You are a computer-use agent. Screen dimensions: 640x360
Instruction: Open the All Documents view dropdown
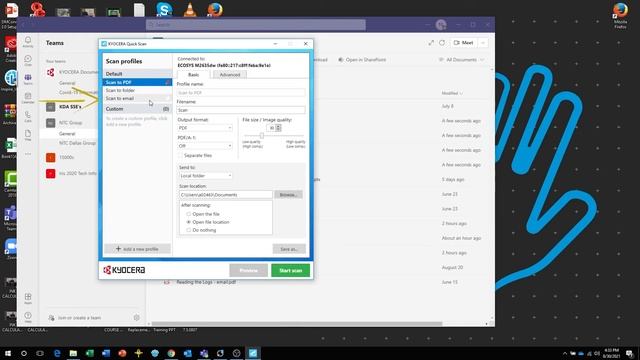point(462,60)
